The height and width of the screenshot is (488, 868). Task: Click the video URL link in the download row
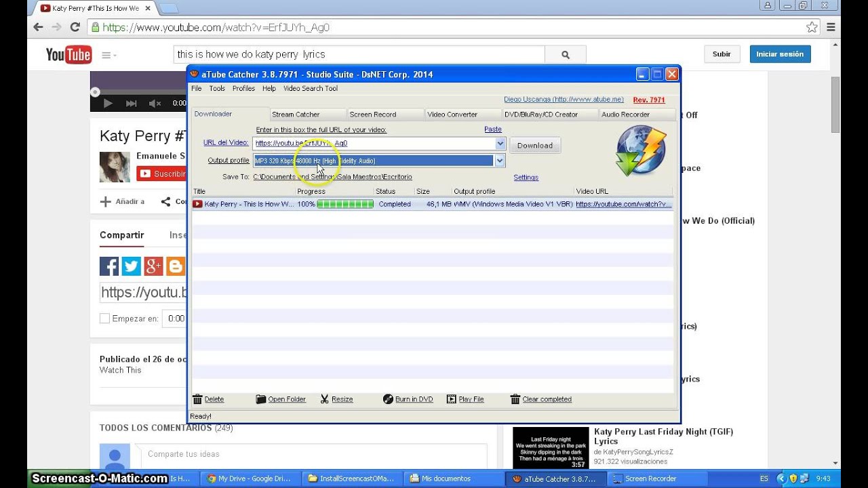coord(623,204)
